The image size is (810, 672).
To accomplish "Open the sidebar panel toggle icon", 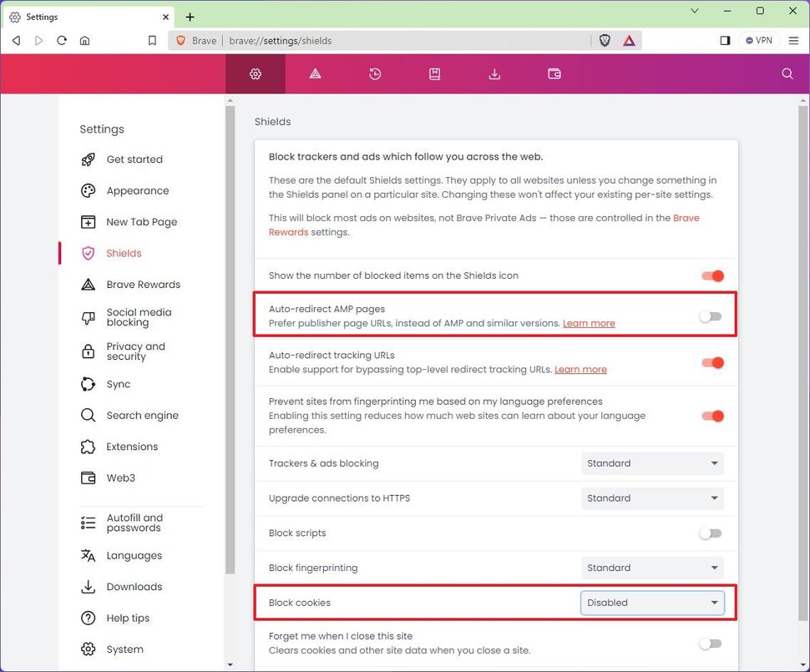I will [725, 40].
